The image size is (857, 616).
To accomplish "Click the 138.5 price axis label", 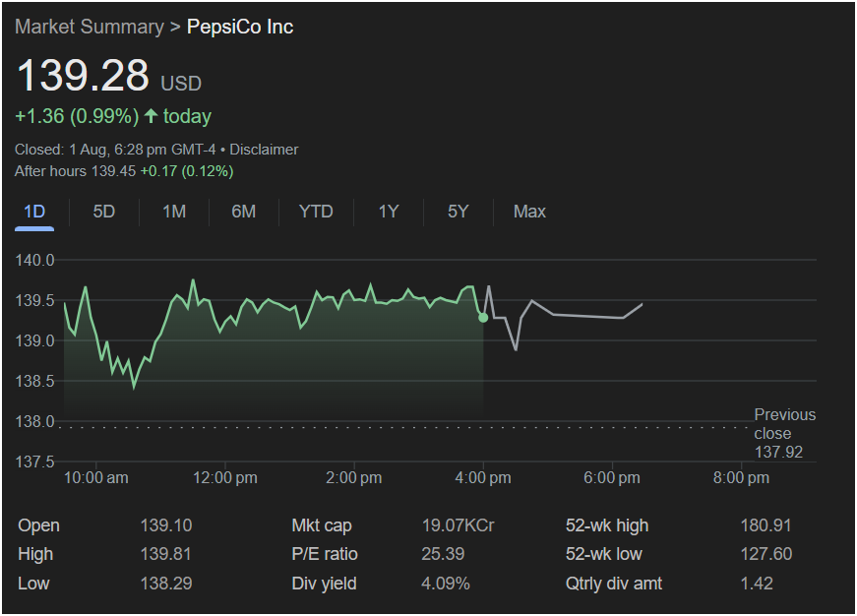I will [35, 382].
